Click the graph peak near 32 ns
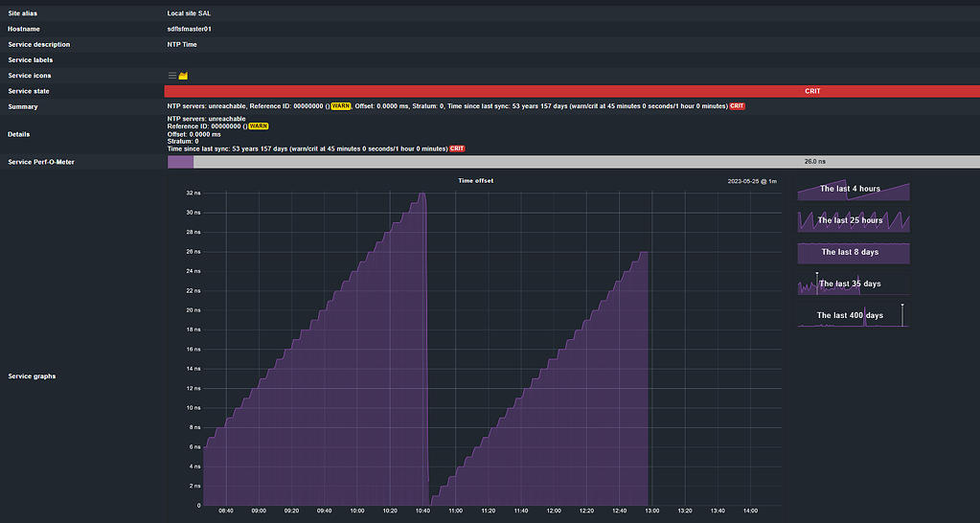980x523 pixels. (x=422, y=194)
